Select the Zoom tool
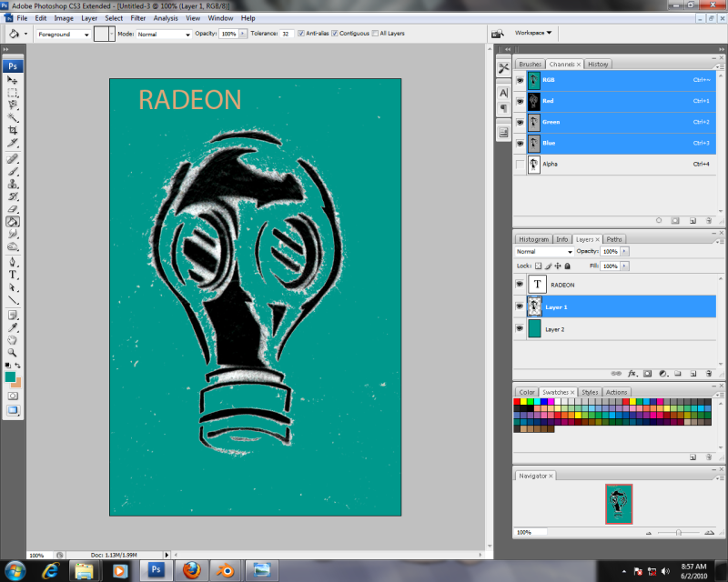Screen dimensions: 728x582 [13, 353]
